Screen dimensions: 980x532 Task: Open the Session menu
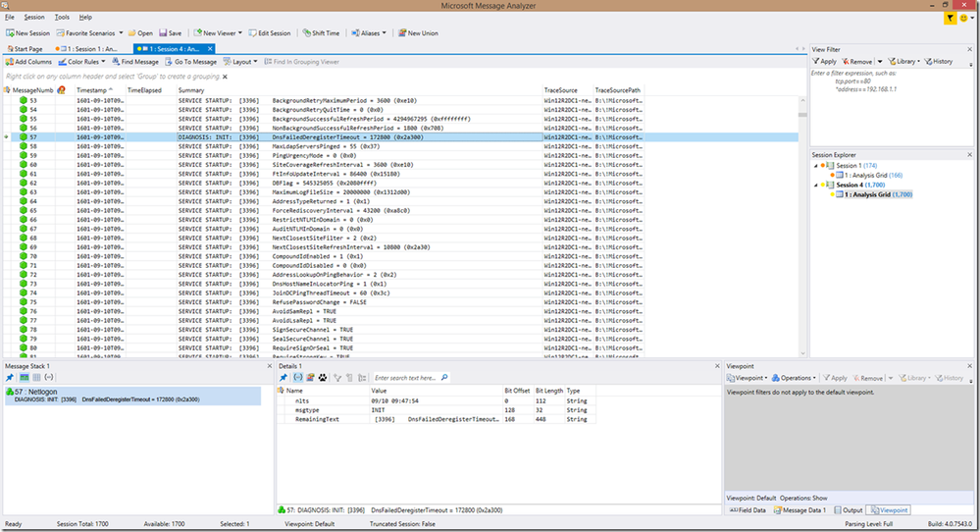tap(33, 17)
